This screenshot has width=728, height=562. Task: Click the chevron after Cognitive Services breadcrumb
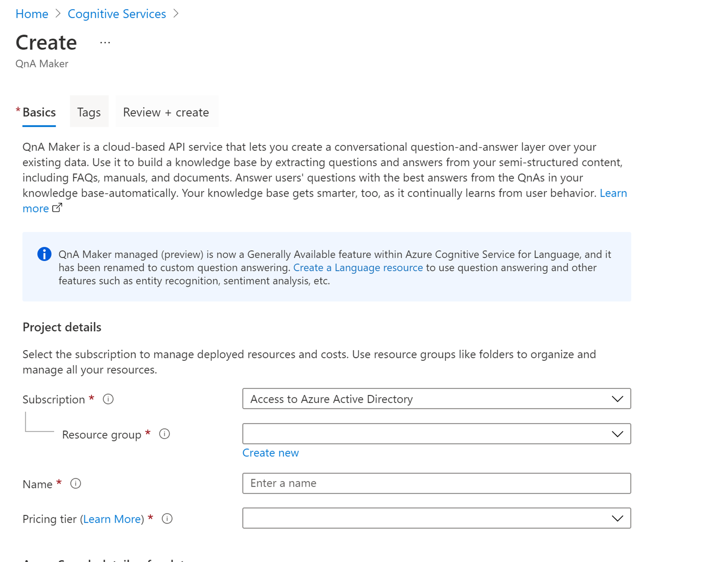pyautogui.click(x=176, y=14)
